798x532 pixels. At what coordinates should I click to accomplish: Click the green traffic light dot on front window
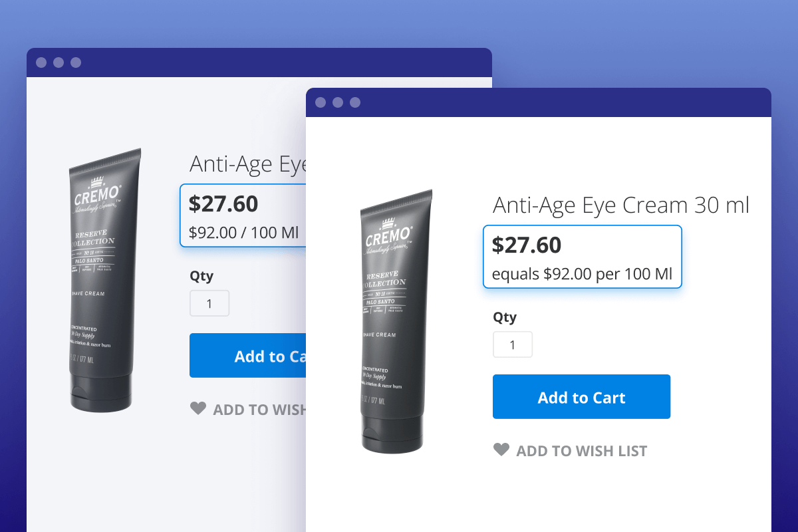[354, 102]
